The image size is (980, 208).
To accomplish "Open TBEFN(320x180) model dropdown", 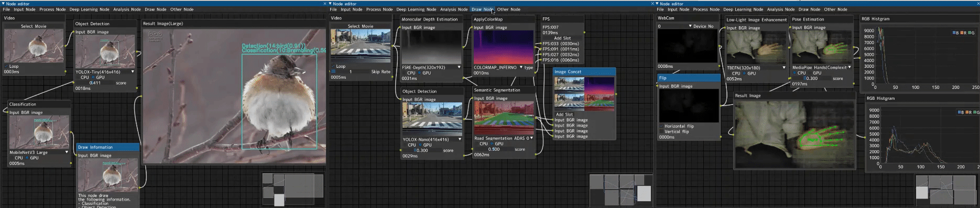I will [756, 67].
